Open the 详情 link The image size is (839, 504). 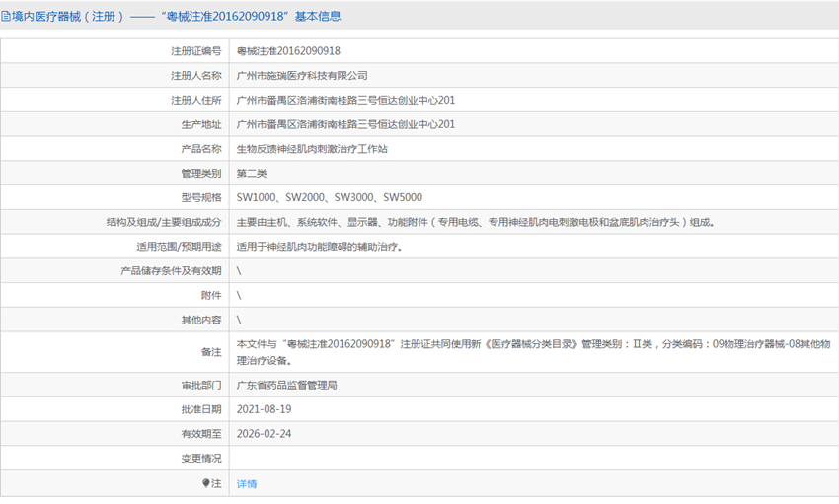click(x=247, y=484)
